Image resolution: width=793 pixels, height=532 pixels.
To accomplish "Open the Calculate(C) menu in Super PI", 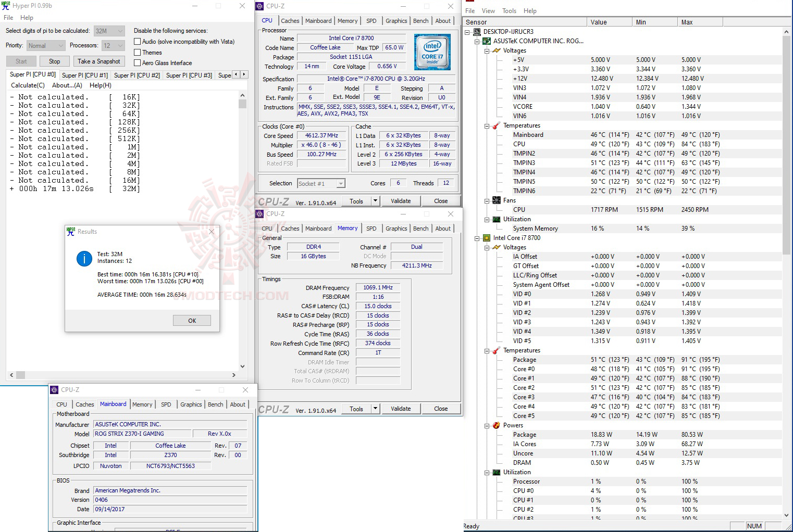I will coord(28,85).
